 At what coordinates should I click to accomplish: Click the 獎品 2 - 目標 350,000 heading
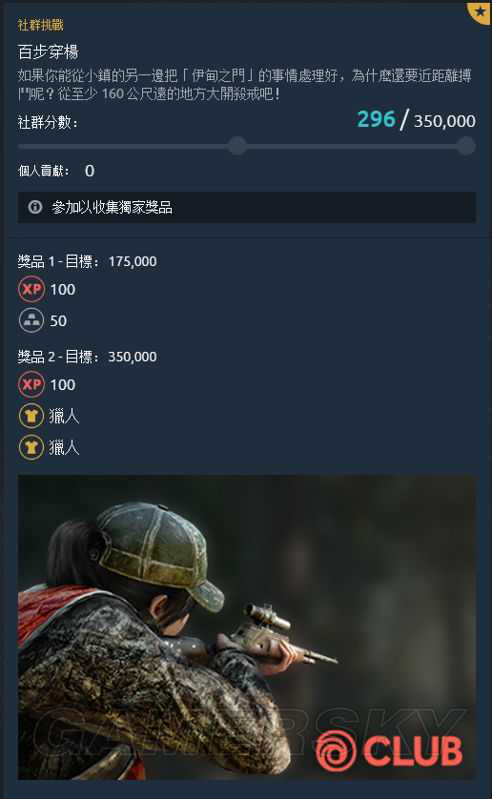coord(87,357)
